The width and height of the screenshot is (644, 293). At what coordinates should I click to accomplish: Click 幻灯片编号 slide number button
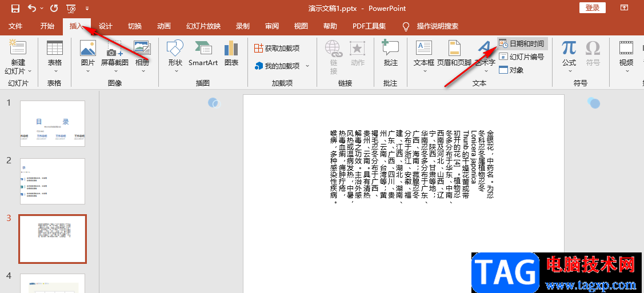(522, 57)
